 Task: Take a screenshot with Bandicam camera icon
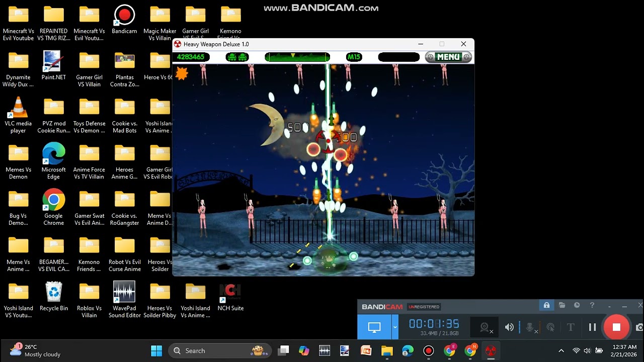coord(639,327)
